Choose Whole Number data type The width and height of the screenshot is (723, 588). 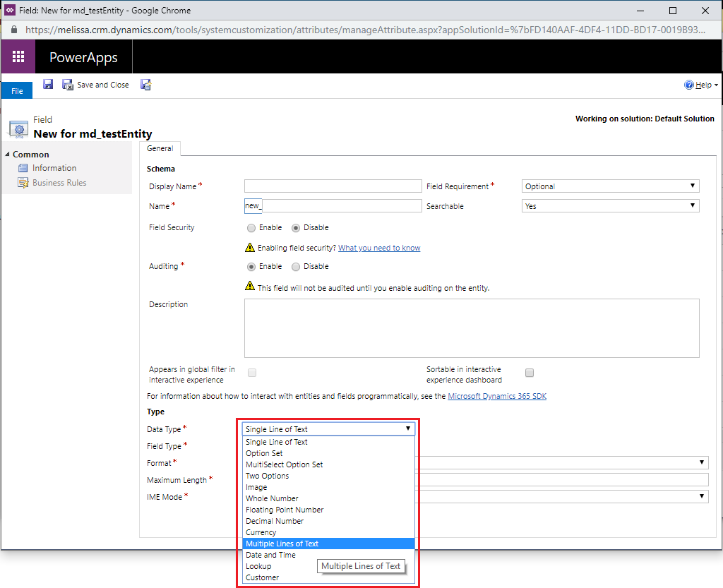pyautogui.click(x=329, y=498)
